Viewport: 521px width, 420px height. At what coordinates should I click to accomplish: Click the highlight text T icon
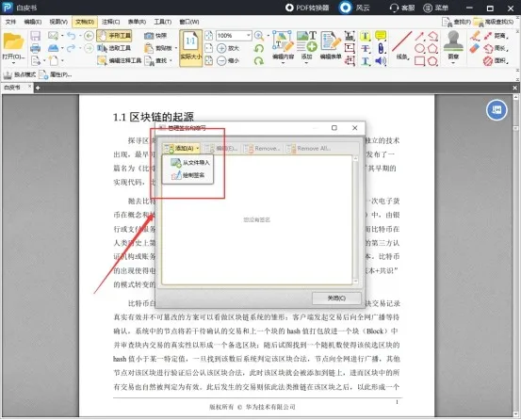(x=366, y=36)
